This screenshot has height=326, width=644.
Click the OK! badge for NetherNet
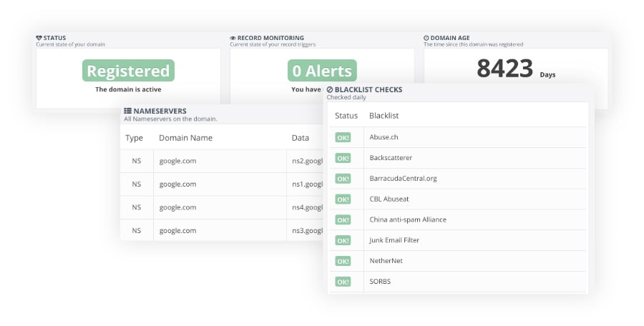343,261
